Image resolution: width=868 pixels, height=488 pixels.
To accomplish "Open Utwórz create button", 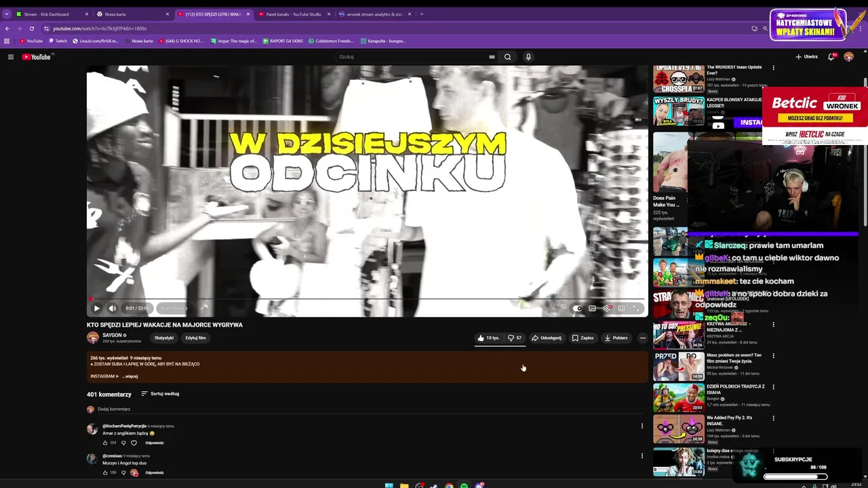I will pyautogui.click(x=806, y=57).
